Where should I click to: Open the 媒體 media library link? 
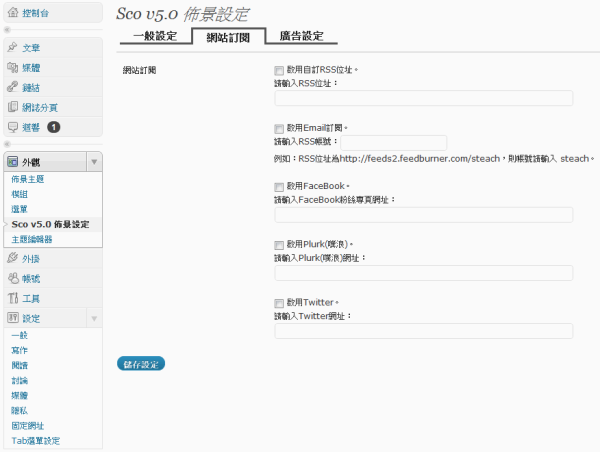pos(31,68)
